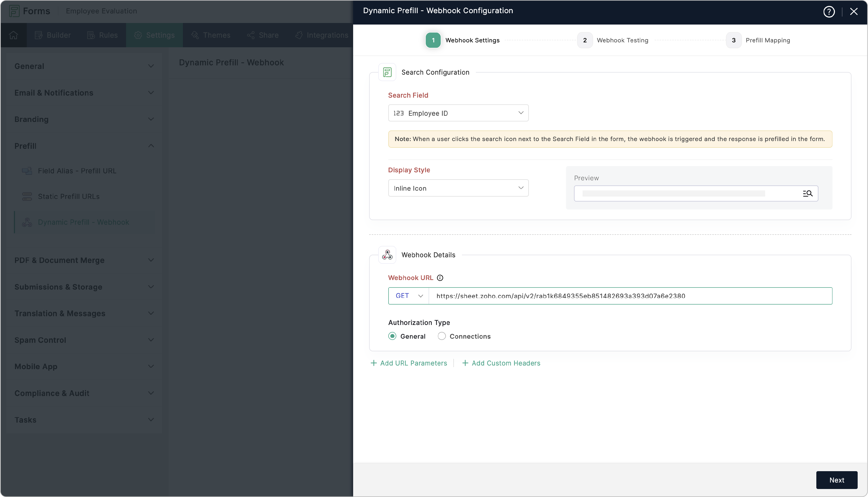Screen dimensions: 868x497
Task: Click the Next button
Action: pos(836,480)
